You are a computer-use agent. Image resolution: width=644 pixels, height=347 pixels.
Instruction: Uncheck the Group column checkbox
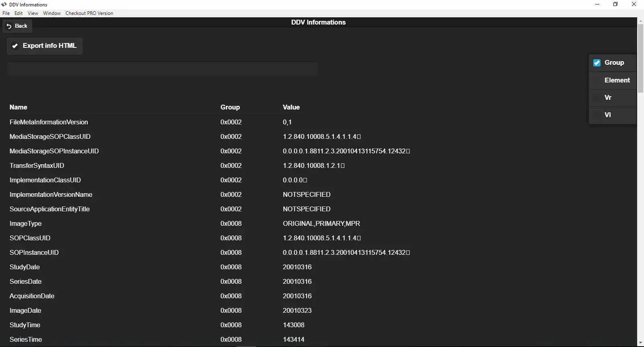pos(597,63)
